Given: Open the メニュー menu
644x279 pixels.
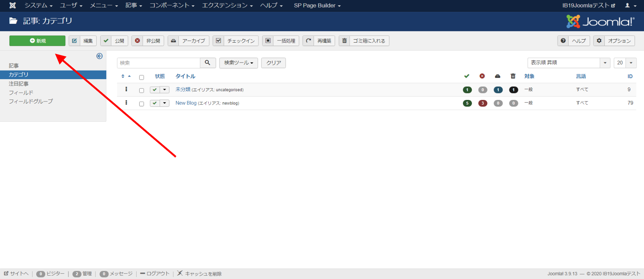Looking at the screenshot, I should pos(104,5).
